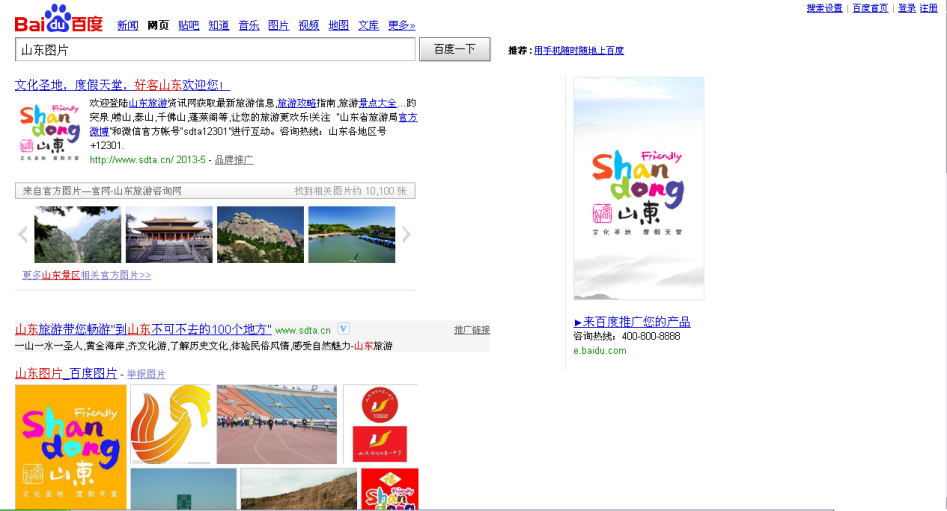Open 来百度推广您的产品 sidebar link
Screen dimensions: 947x511
pyautogui.click(x=632, y=322)
